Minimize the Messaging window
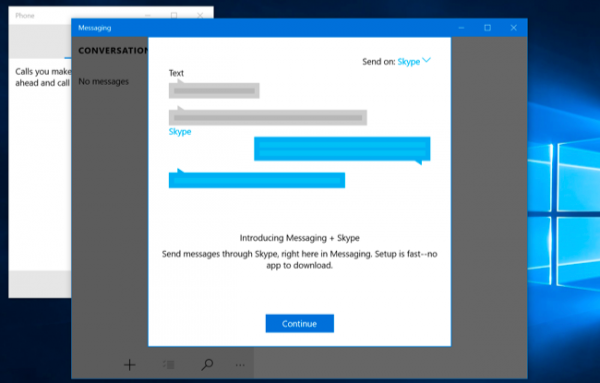Image resolution: width=600 pixels, height=383 pixels. coord(461,28)
